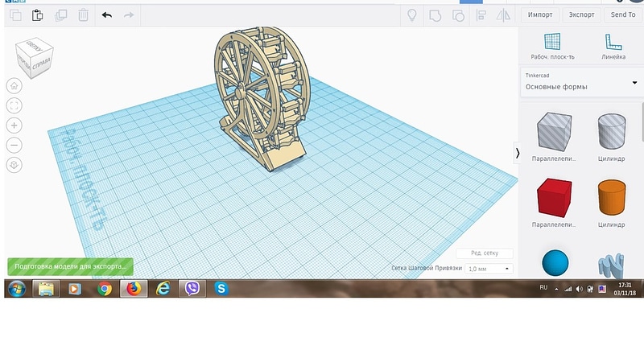Pick the light blue scribble shape
The width and height of the screenshot is (644, 362).
tap(611, 265)
